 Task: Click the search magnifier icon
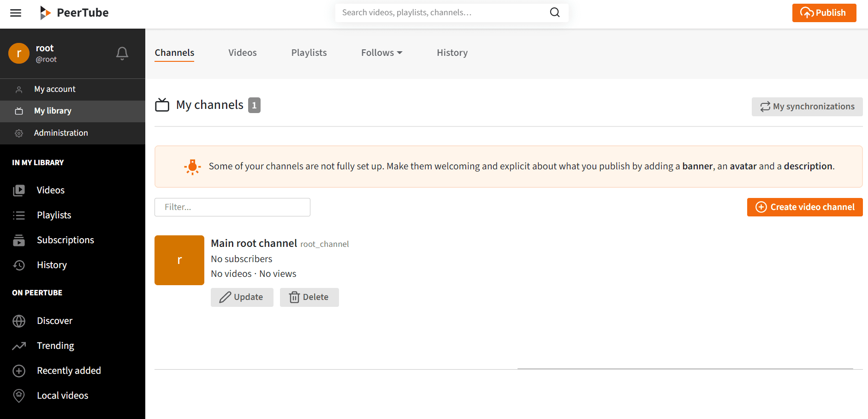554,12
